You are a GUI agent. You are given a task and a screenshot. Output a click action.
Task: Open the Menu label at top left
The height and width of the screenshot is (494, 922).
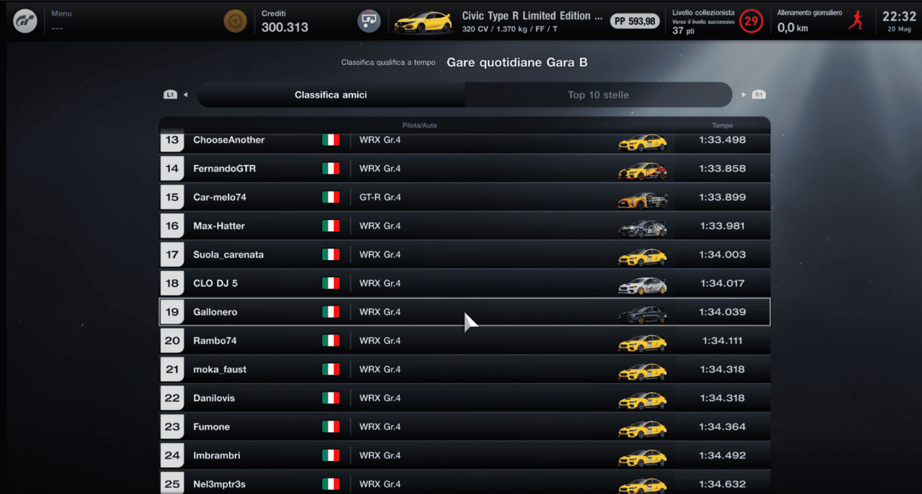(61, 14)
